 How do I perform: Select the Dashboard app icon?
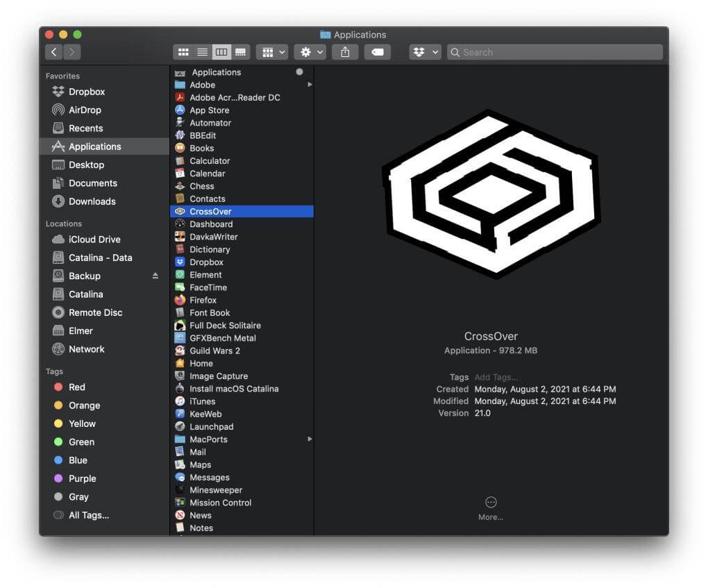180,224
